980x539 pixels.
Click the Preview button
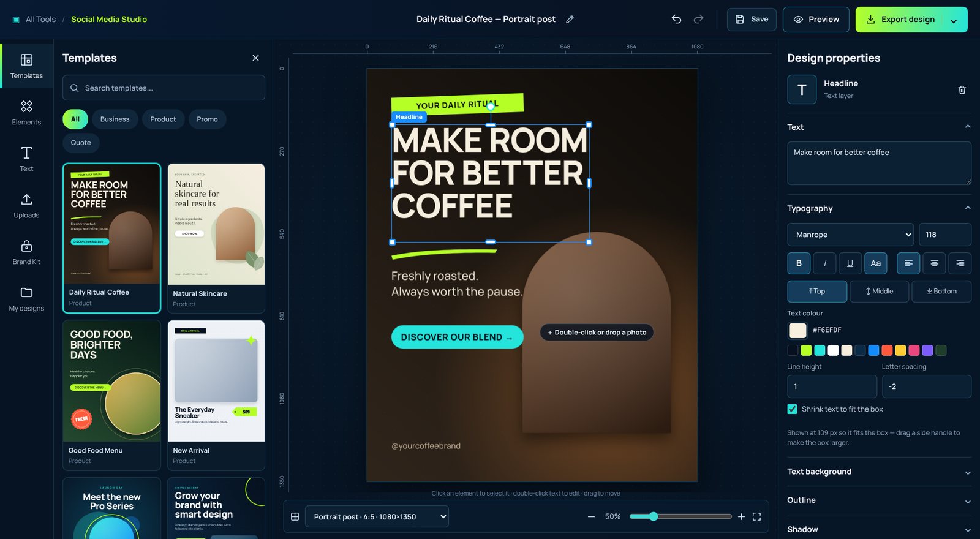tap(816, 20)
